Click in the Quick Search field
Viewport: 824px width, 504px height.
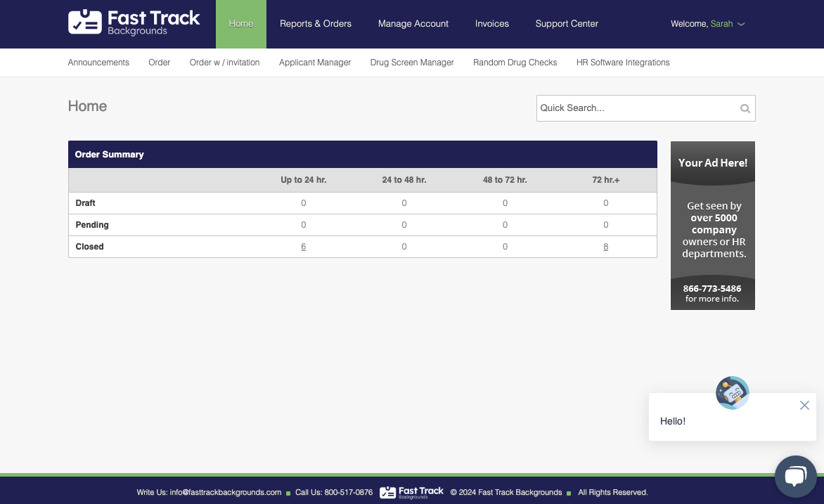(x=636, y=108)
